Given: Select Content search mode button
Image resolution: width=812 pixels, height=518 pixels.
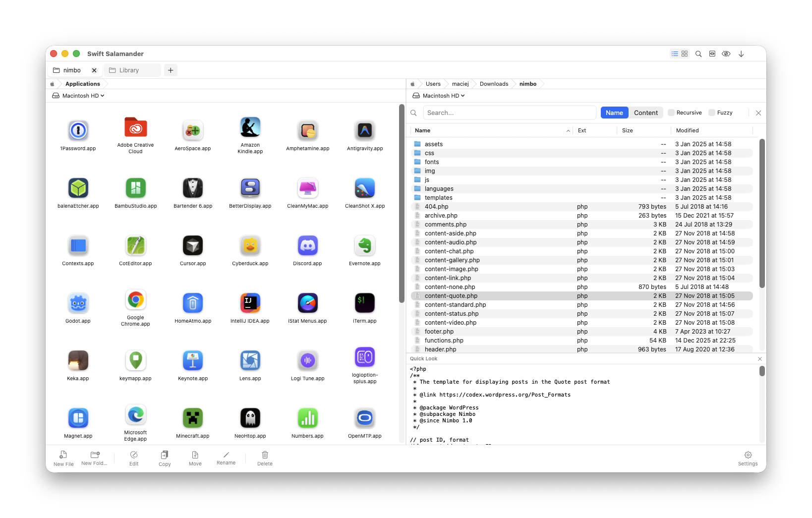Looking at the screenshot, I should point(646,113).
